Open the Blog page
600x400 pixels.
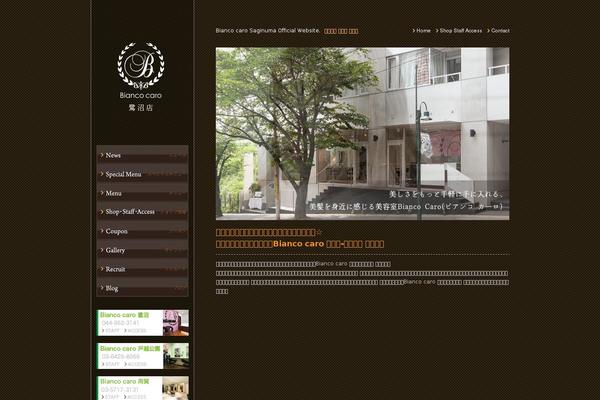(x=142, y=288)
